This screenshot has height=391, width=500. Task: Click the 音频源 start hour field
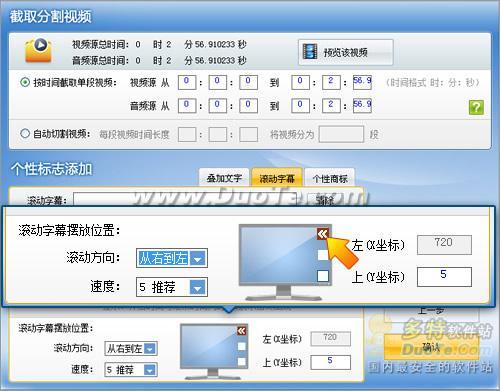[187, 106]
